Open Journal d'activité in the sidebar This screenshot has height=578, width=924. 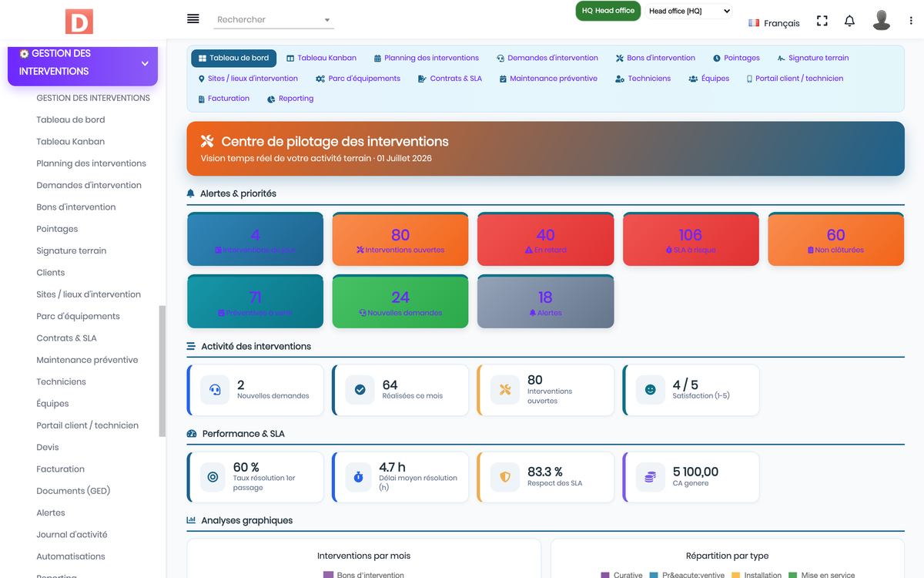pos(72,535)
